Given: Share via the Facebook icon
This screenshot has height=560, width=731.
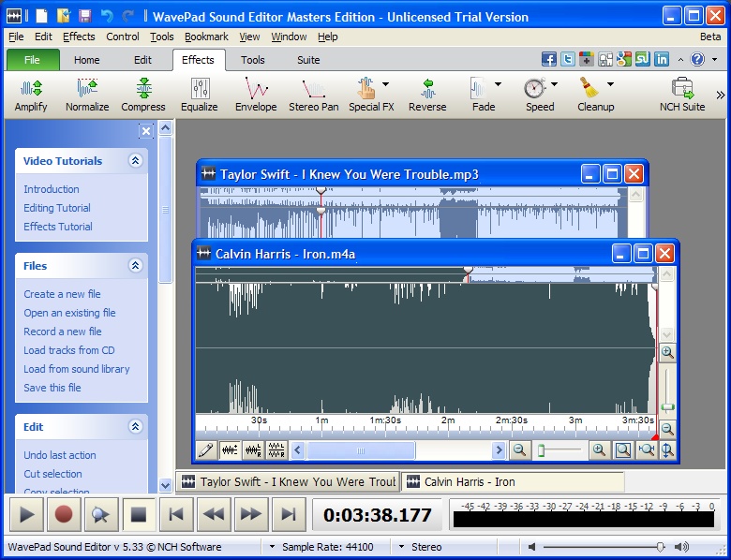Looking at the screenshot, I should point(548,59).
